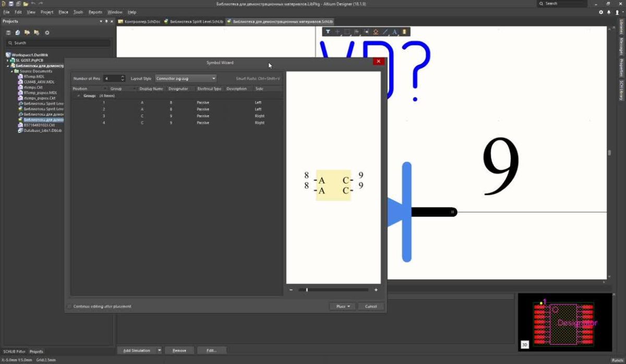Choose the Place IEEE Symbol omega icon
626x364 pixels.
(376, 31)
